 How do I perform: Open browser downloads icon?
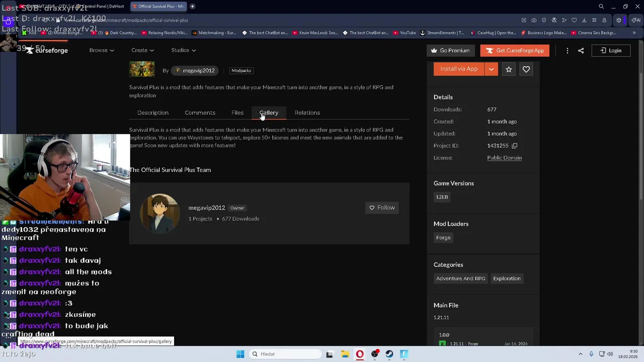[x=584, y=20]
